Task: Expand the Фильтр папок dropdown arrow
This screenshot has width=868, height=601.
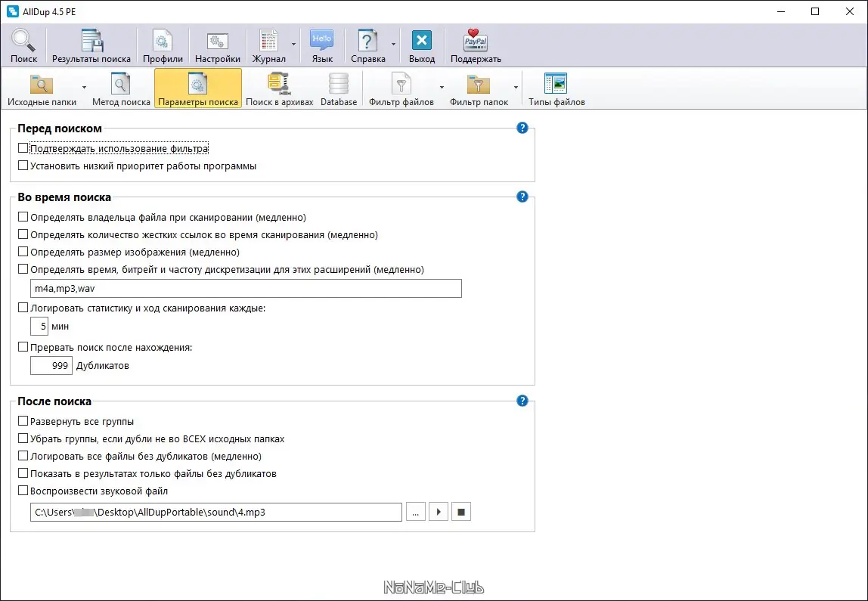Action: click(516, 88)
